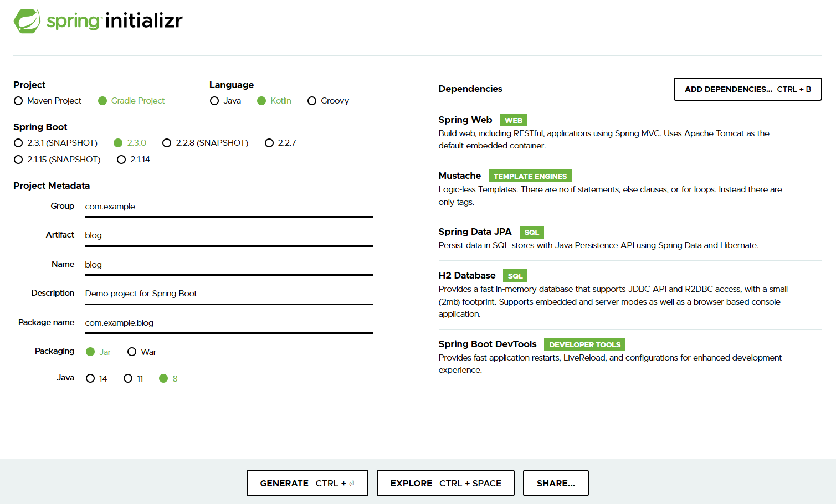Focus the Artifact input field

[229, 235]
